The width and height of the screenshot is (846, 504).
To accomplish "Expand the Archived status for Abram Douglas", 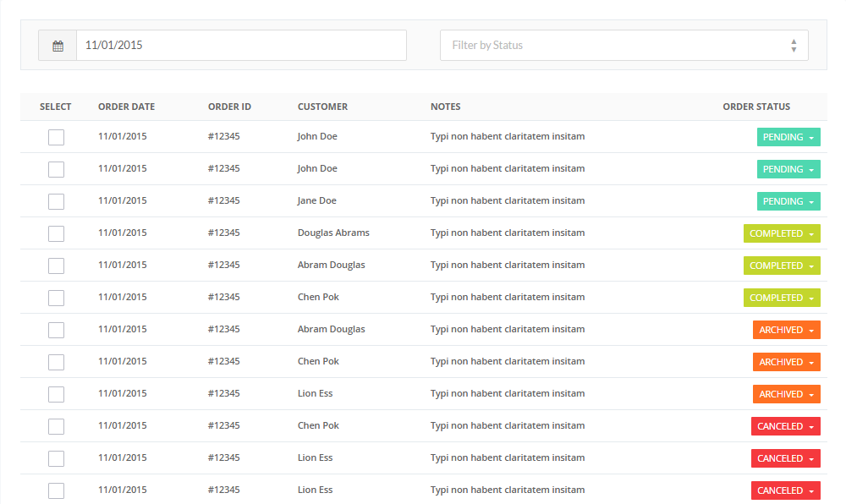I will click(x=786, y=330).
